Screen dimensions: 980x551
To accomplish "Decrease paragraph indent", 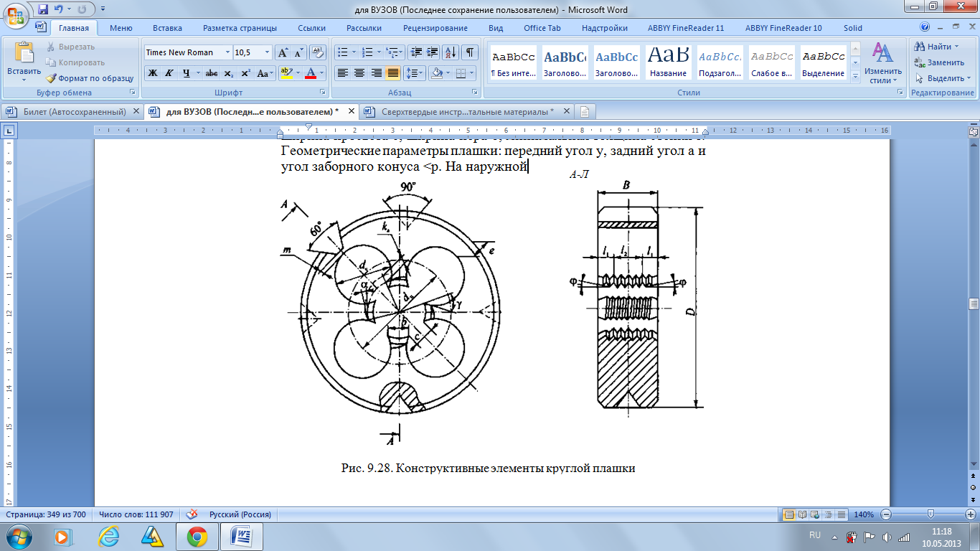I will 416,52.
